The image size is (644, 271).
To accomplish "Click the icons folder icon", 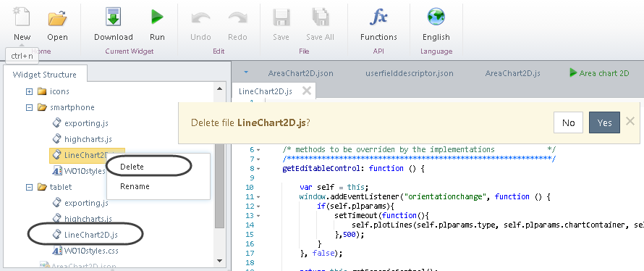I will [x=41, y=91].
